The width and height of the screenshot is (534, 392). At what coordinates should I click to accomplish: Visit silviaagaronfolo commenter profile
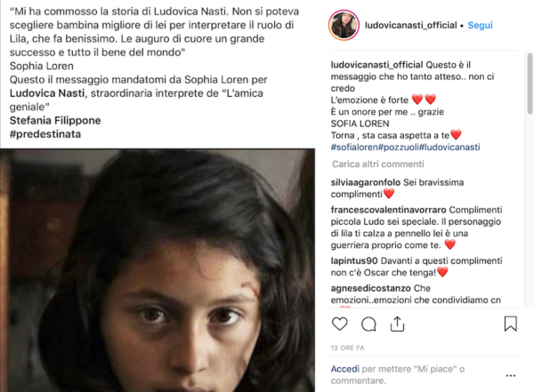[366, 182]
